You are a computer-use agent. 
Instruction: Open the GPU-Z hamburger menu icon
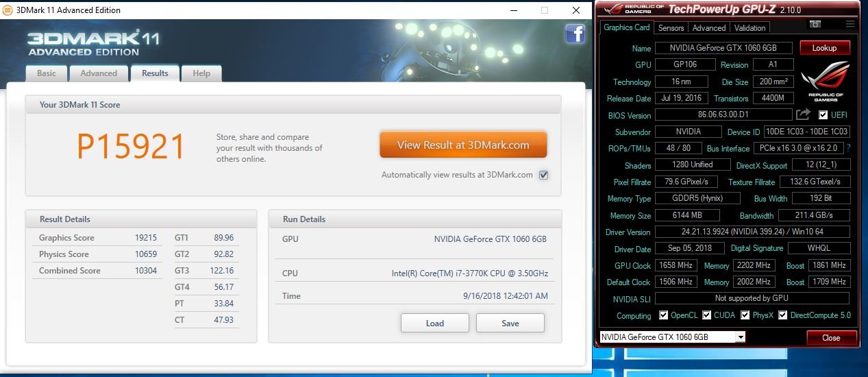[850, 24]
